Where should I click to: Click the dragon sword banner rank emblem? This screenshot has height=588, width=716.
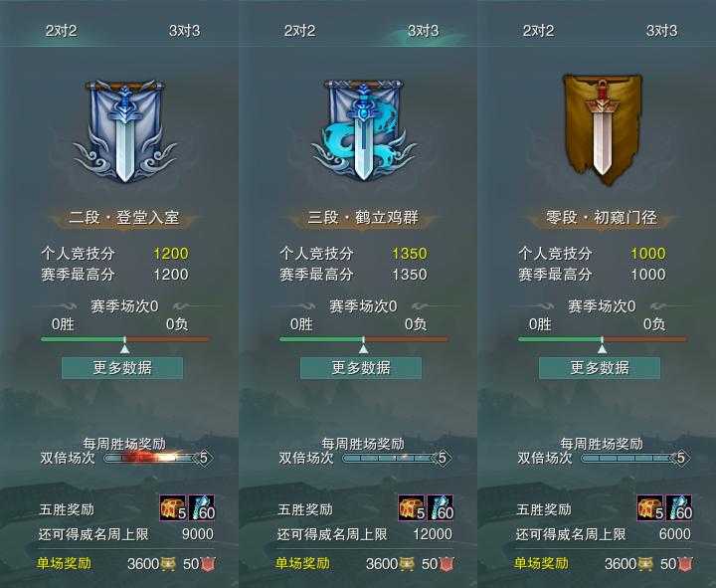[364, 130]
